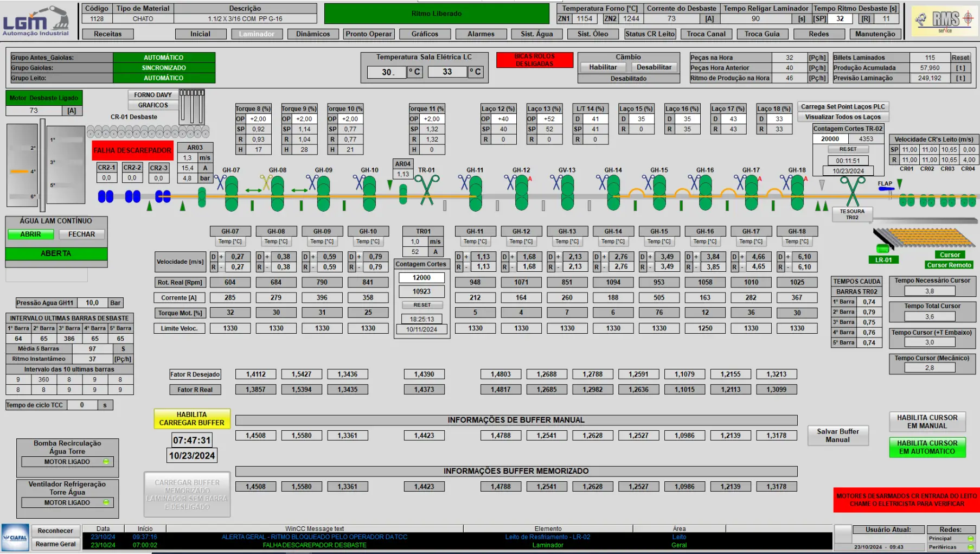
Task: Click Salvar Buffer Manual
Action: (x=837, y=435)
